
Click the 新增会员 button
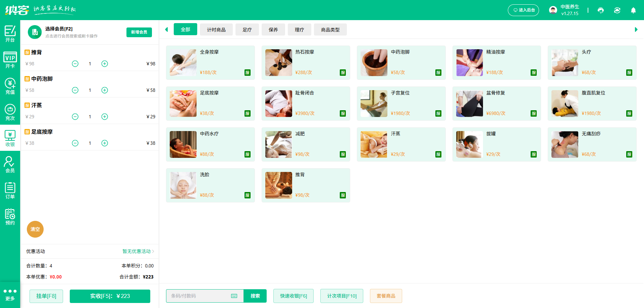tap(139, 32)
